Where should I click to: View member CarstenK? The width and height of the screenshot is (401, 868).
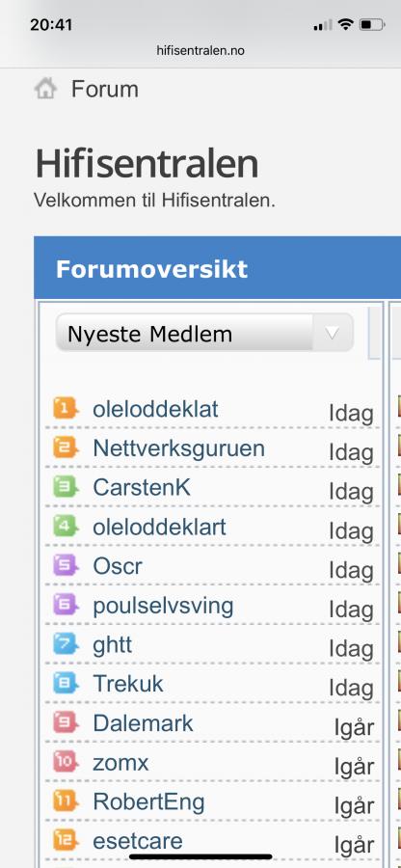tap(142, 488)
